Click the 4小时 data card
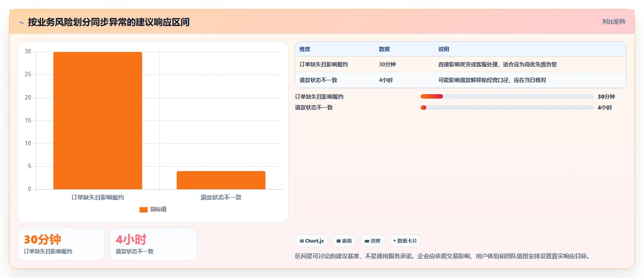The image size is (644, 278). pos(153,244)
